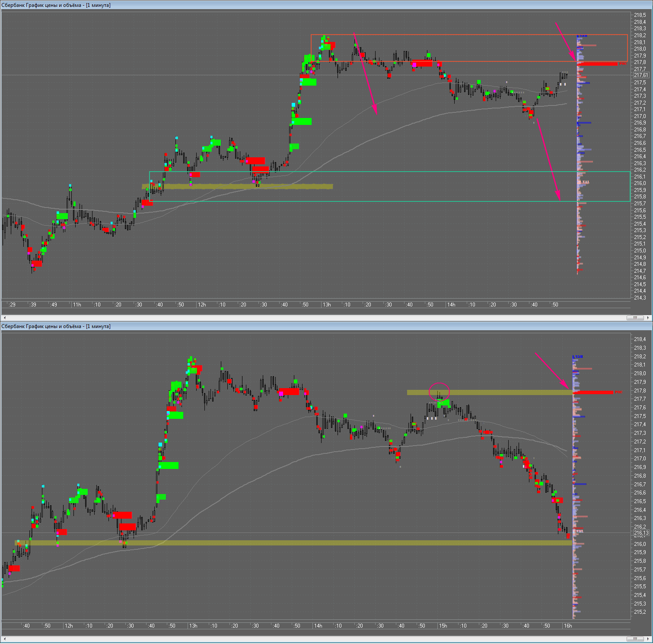This screenshot has height=644, width=653.
Task: Click the 215,2 price level on bottom axis
Action: pos(640,612)
